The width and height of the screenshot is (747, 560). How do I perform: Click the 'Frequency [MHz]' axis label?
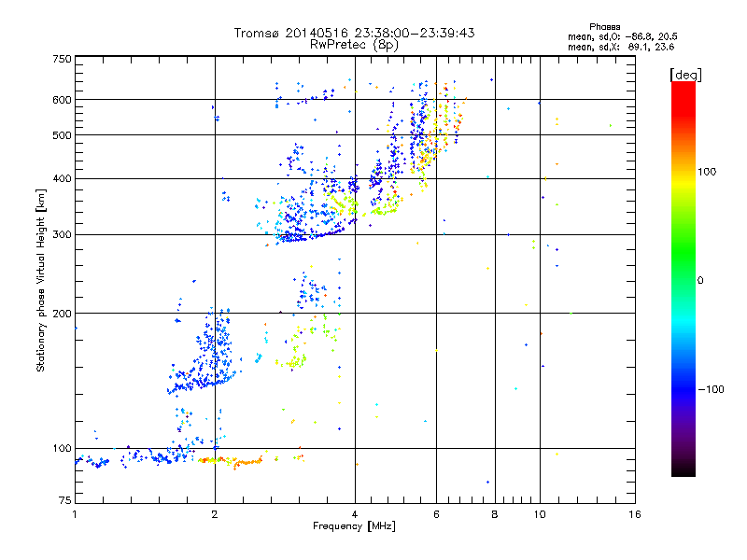(354, 526)
